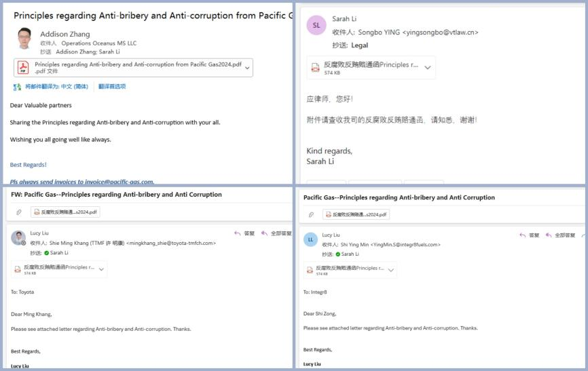
Task: Open 翻译首选项 translation preferences
Action: pos(112,87)
